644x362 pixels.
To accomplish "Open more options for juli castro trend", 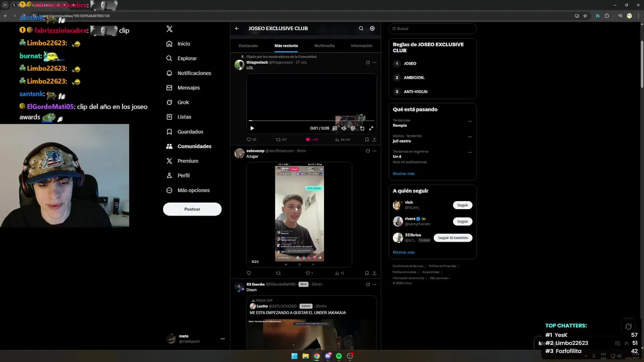I will pyautogui.click(x=470, y=137).
